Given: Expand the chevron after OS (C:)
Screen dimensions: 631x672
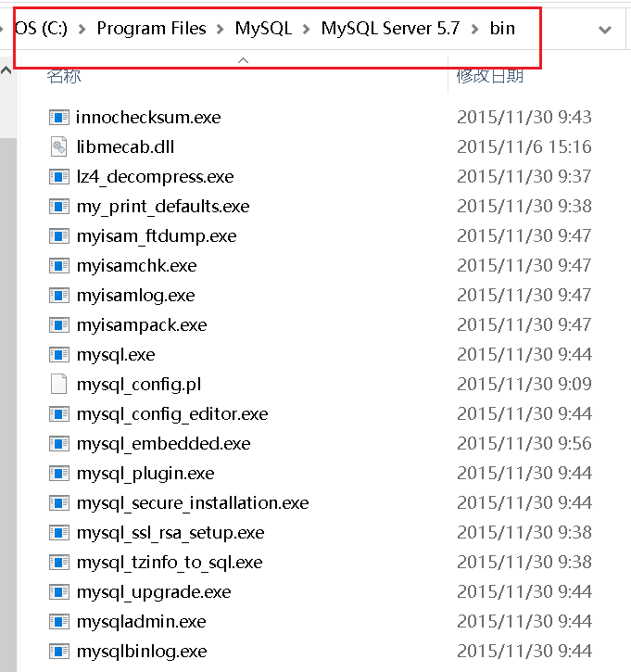Looking at the screenshot, I should point(82,30).
